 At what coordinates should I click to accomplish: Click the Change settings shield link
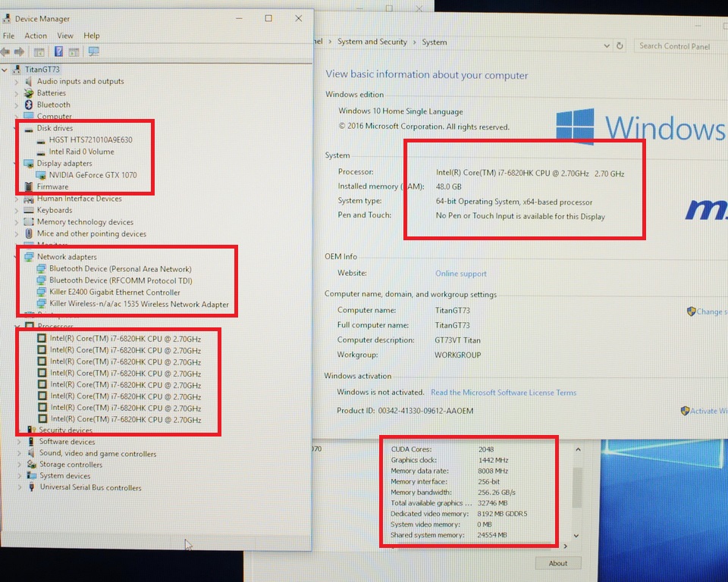point(707,312)
